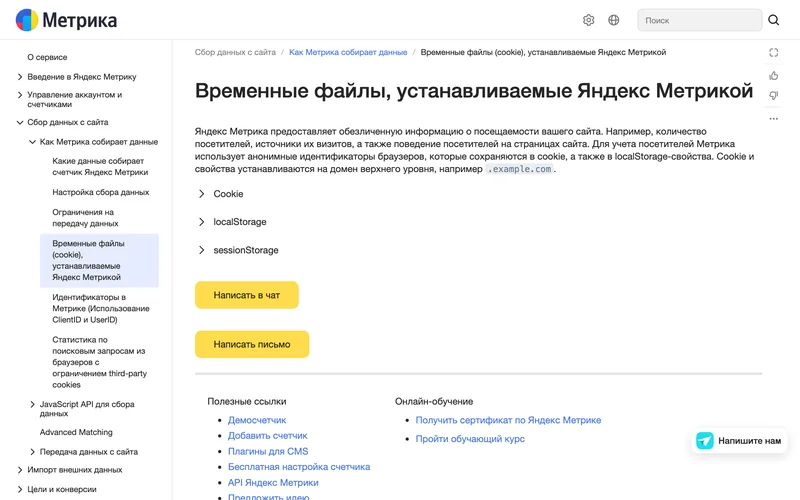Screen dimensions: 800x500
Task: Select highlighted Временные файлы (cookie) sidebar item
Action: tap(99, 260)
